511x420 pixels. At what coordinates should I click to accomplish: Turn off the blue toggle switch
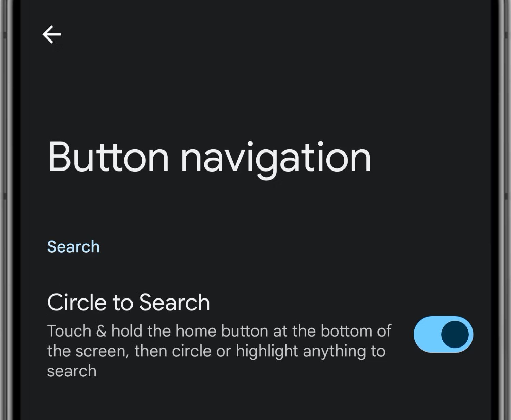443,334
